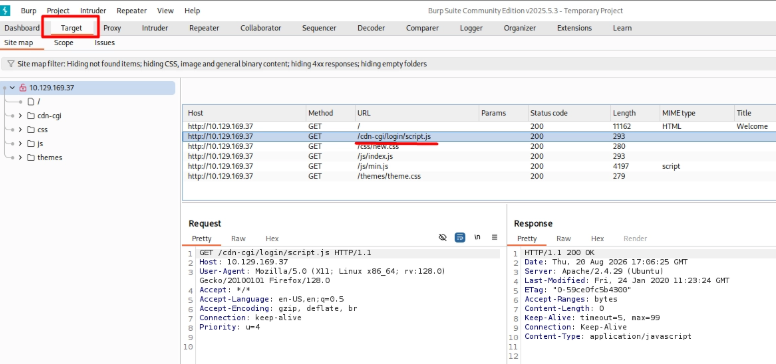
Task: Sort table by Length column header
Action: point(634,113)
